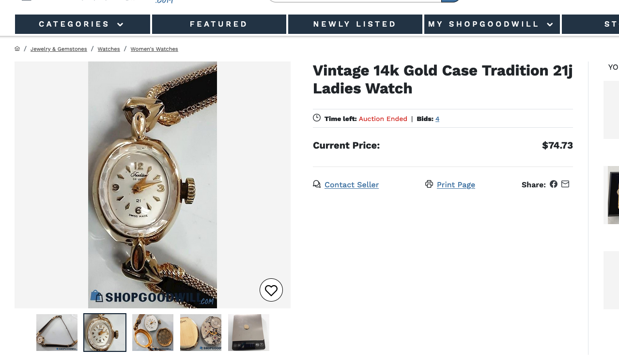Screen dimensions: 619x364
Task: Open the Contact Seller link
Action: coord(352,185)
